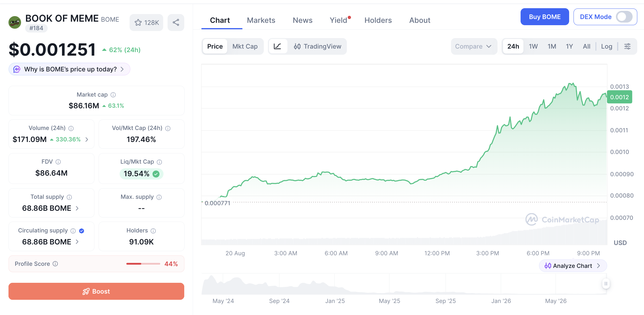Expand Total supply details chevron
The height and width of the screenshot is (315, 644).
pos(77,208)
